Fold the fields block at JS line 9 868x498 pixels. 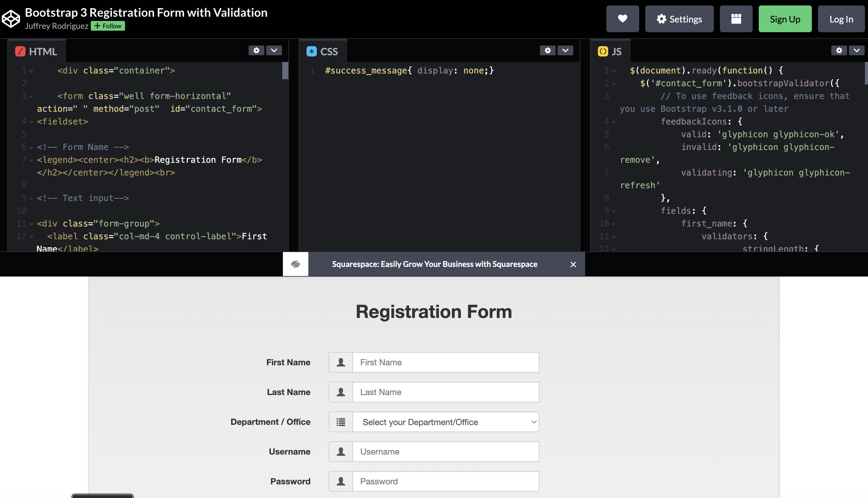pos(614,211)
